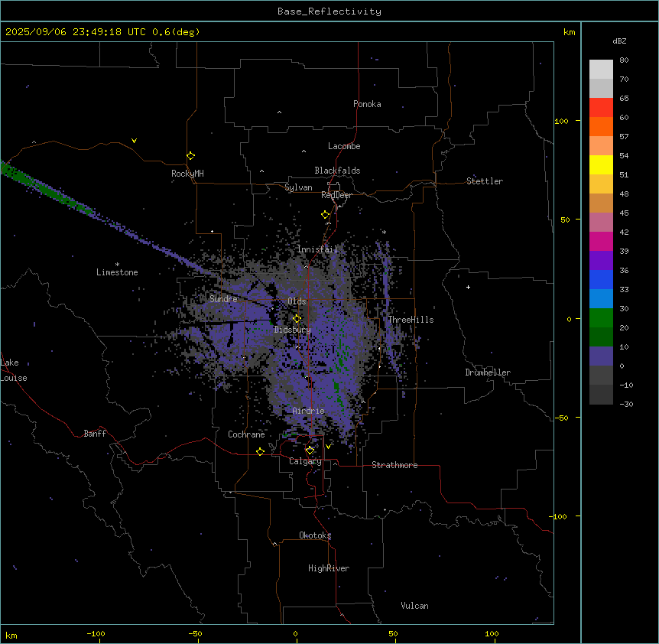Click the Lacombe city label
The width and height of the screenshot is (659, 644).
point(344,146)
